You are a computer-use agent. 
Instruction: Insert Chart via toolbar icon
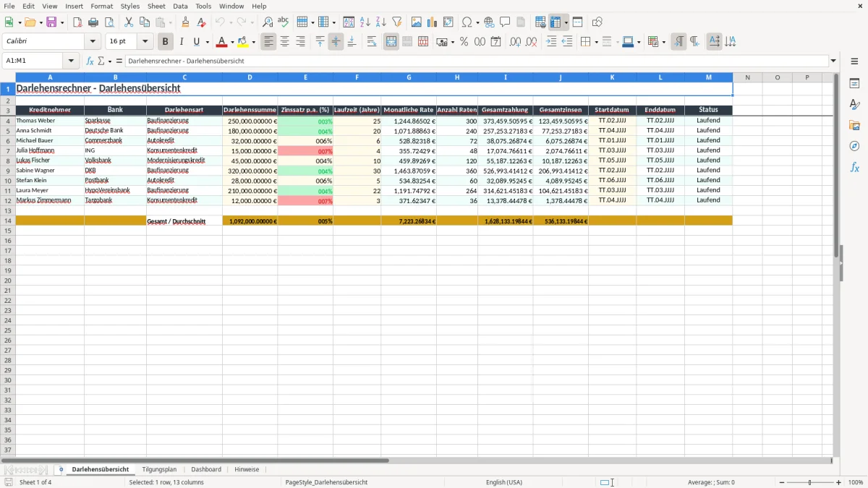(432, 22)
